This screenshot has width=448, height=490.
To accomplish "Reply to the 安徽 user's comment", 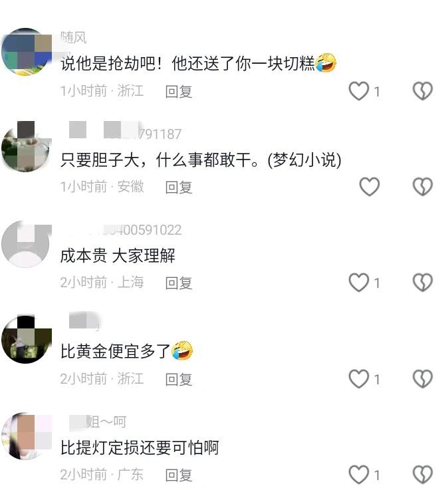I will [x=178, y=187].
